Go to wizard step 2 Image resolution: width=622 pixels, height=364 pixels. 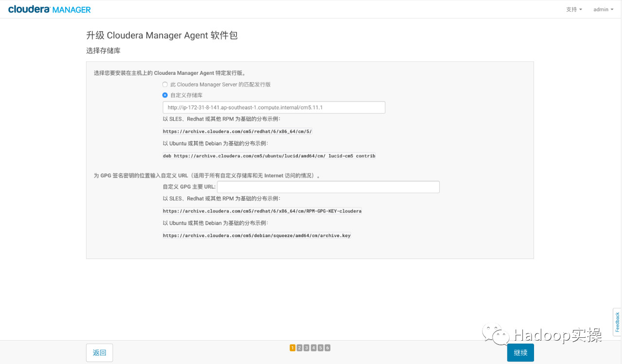point(299,347)
